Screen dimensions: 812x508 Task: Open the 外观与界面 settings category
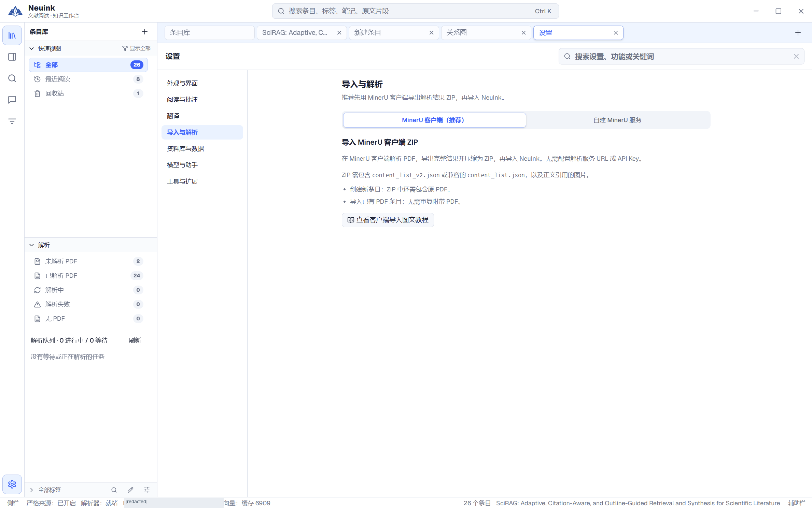(x=202, y=83)
